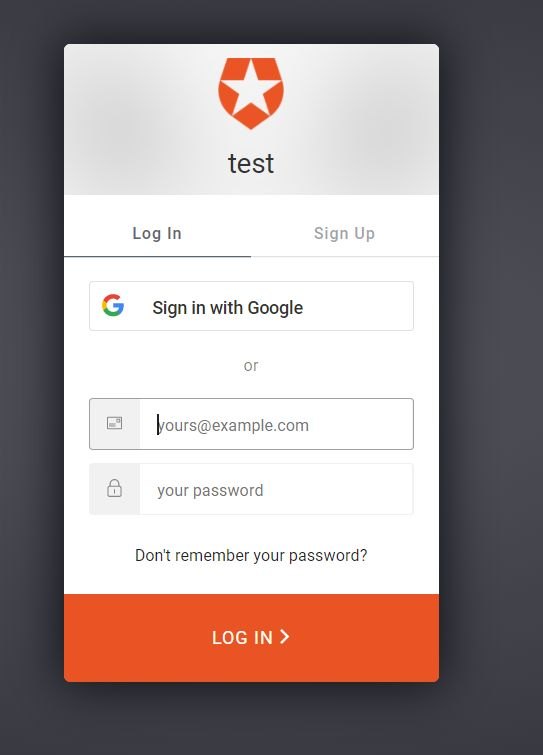Click the orange Auth0 shield logo

click(x=251, y=93)
